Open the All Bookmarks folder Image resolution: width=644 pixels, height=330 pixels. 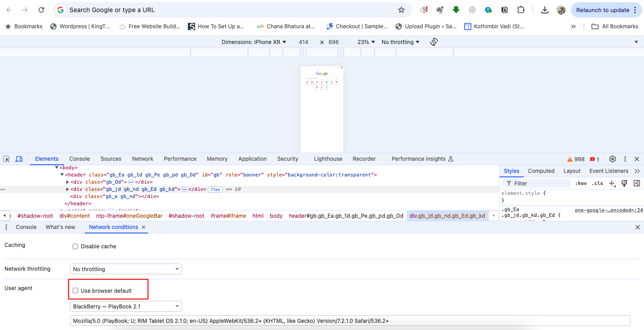pos(614,26)
